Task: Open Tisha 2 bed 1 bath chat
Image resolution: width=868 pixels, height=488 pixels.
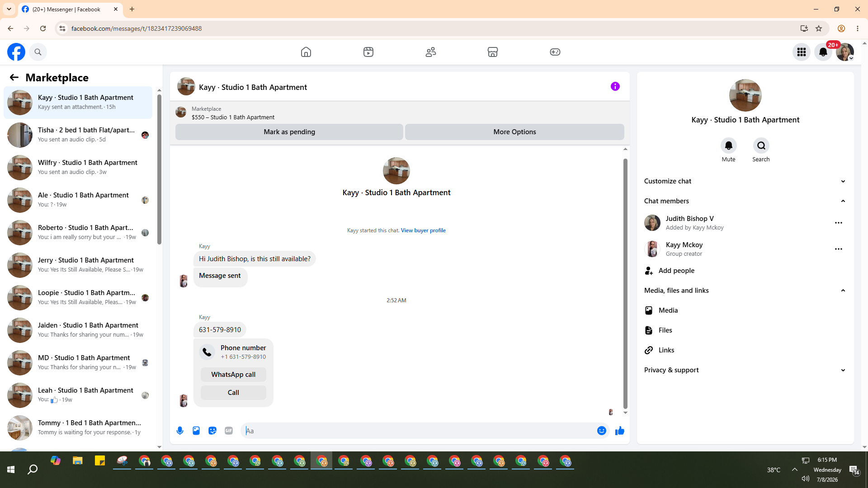Action: click(x=78, y=135)
